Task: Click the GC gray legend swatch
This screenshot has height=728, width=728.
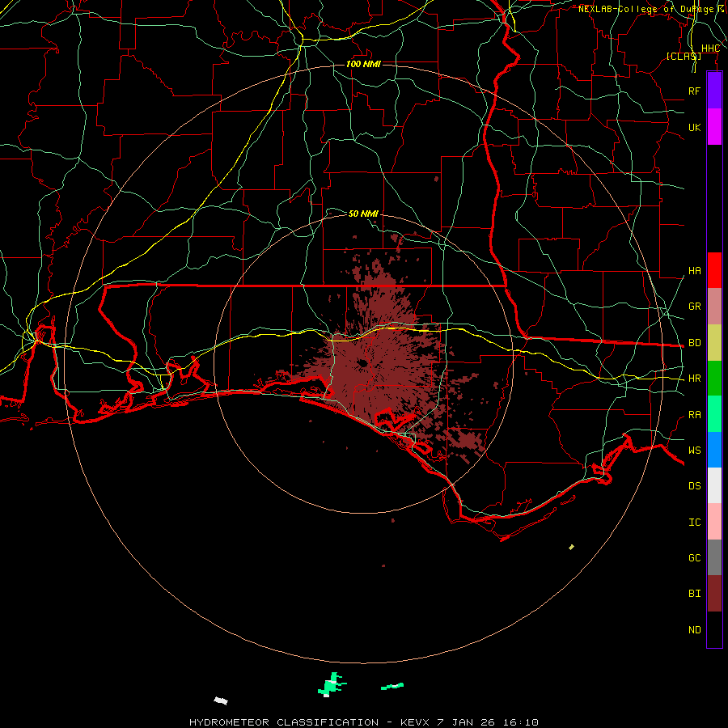Action: coord(714,557)
